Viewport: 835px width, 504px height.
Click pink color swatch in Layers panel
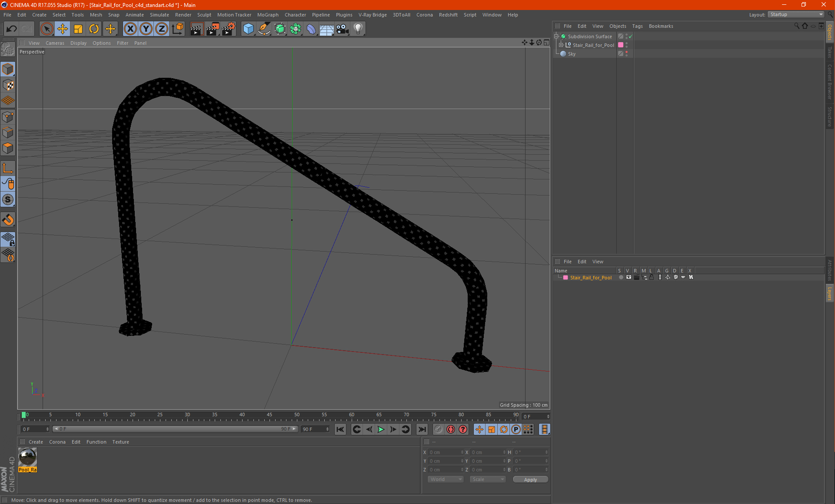[566, 278]
